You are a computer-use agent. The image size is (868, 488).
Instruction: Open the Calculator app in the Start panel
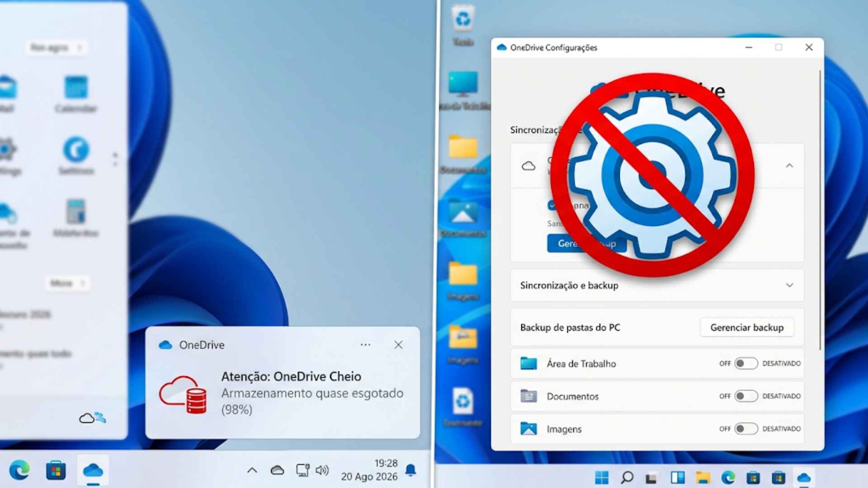click(x=76, y=218)
